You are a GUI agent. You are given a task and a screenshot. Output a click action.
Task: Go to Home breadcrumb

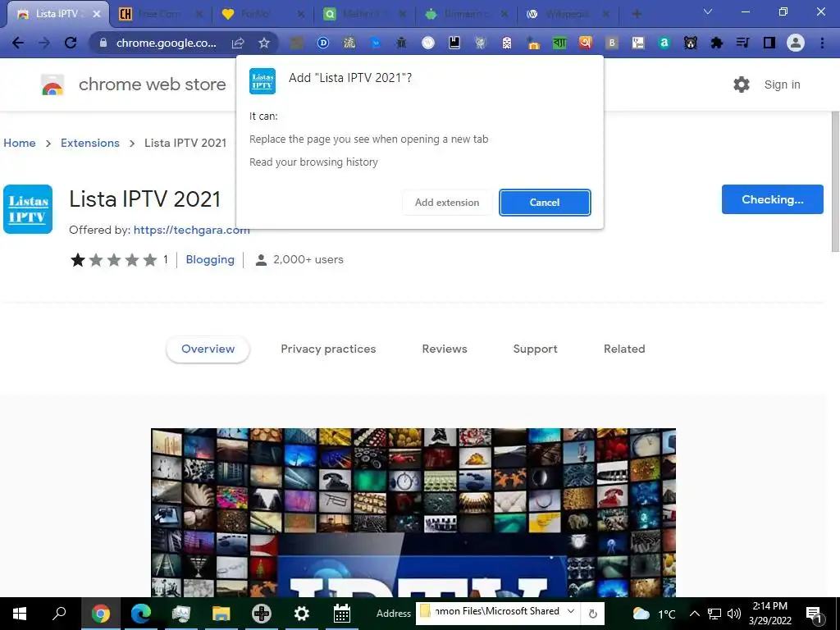(x=20, y=143)
